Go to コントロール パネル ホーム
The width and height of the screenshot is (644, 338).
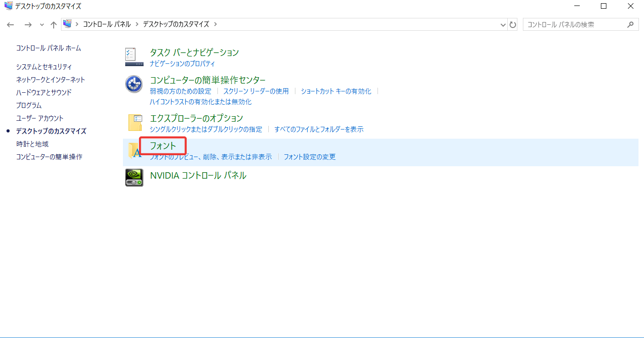point(49,48)
